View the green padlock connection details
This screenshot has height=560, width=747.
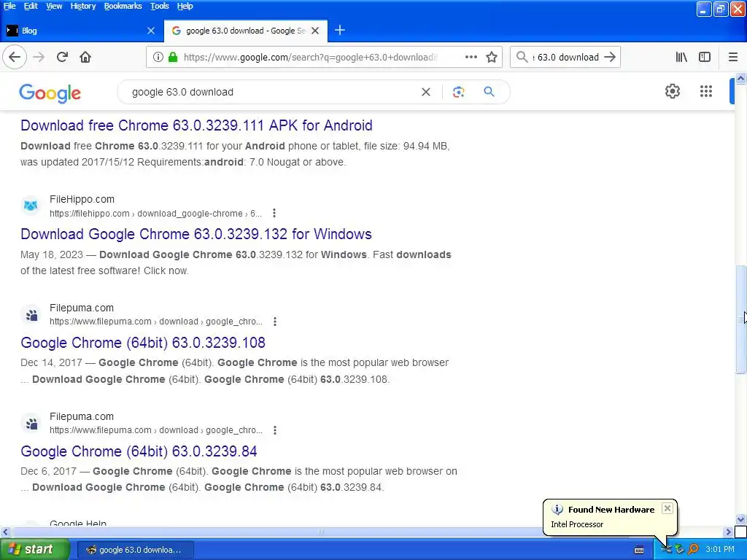click(173, 57)
